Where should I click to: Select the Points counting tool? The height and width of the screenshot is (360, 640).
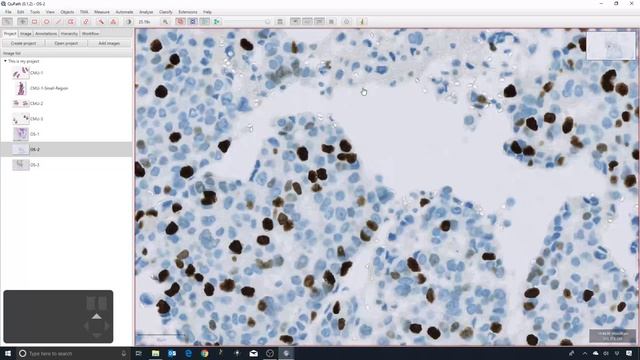(x=113, y=21)
